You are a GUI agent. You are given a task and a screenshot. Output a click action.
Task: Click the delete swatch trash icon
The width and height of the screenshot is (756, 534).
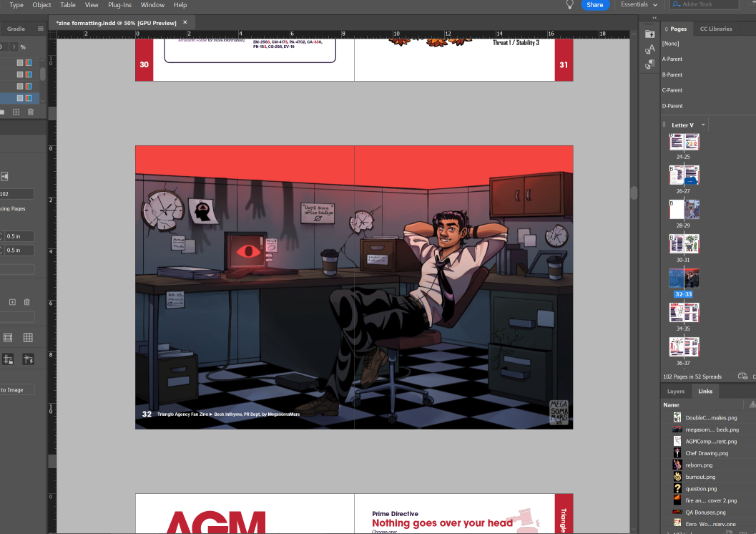point(30,112)
